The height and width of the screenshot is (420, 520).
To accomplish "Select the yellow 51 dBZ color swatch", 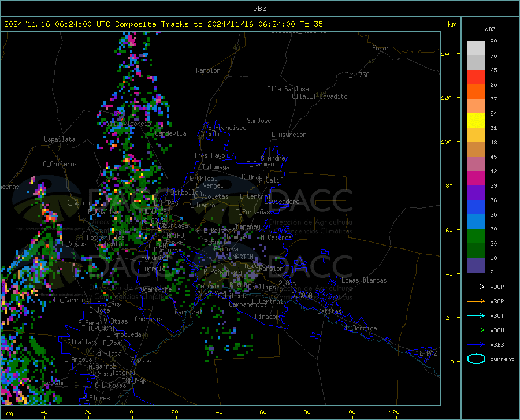I will pyautogui.click(x=476, y=121).
